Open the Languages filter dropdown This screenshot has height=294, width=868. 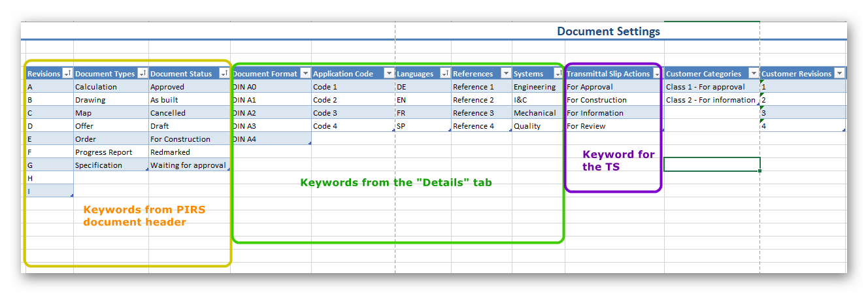pyautogui.click(x=445, y=74)
